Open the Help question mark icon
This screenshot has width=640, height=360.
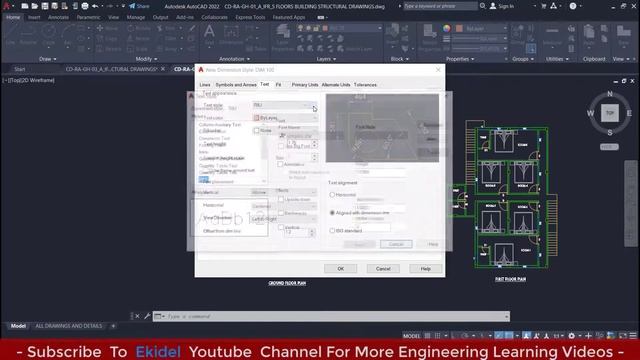click(573, 6)
